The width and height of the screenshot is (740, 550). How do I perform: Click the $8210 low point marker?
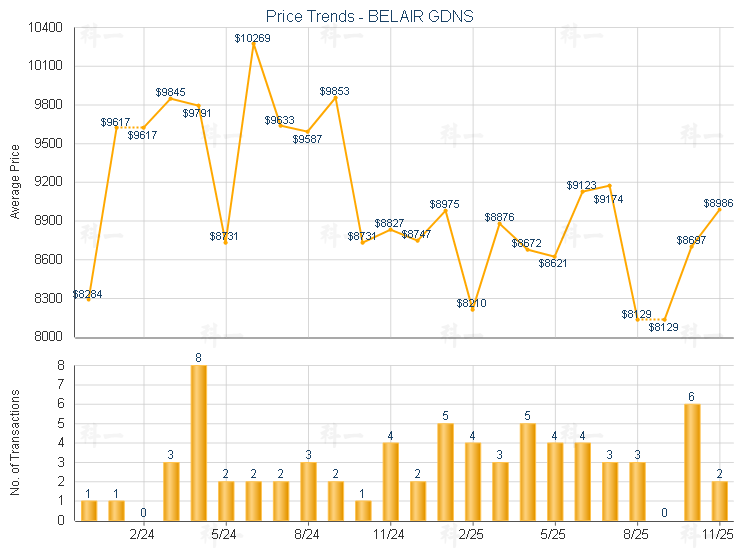coord(472,310)
